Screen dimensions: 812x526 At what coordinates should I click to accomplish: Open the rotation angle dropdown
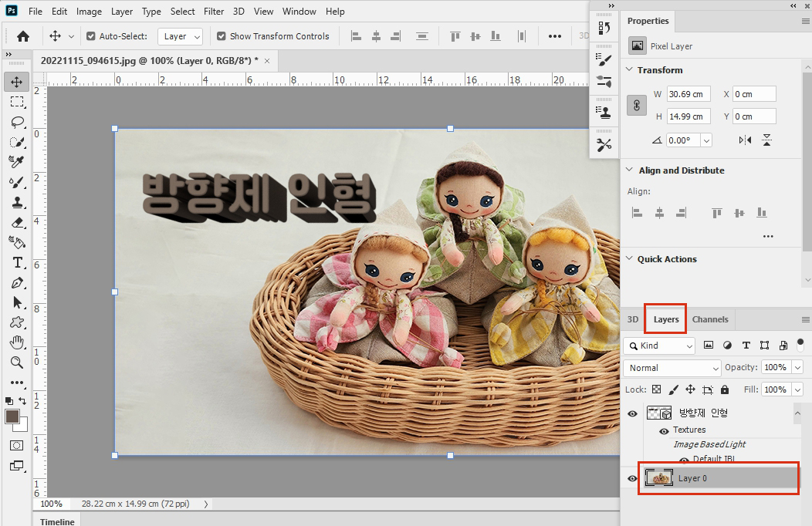click(x=706, y=140)
